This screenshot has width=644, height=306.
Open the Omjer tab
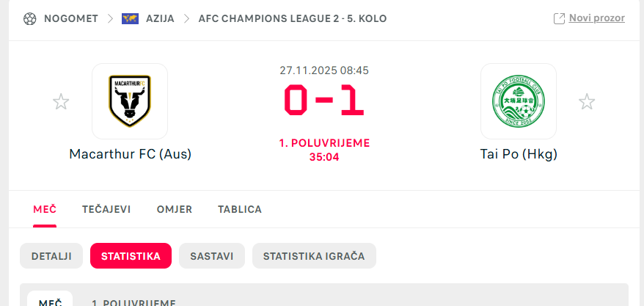175,209
